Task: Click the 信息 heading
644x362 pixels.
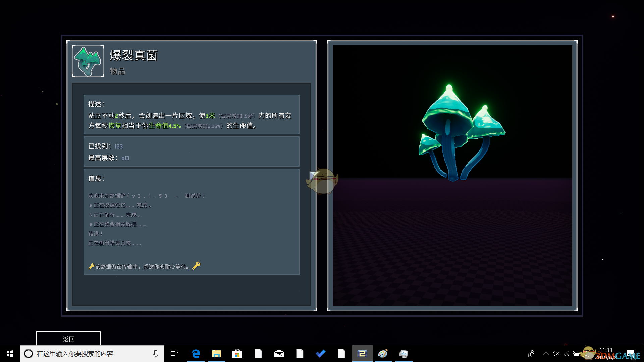Action: [96, 178]
